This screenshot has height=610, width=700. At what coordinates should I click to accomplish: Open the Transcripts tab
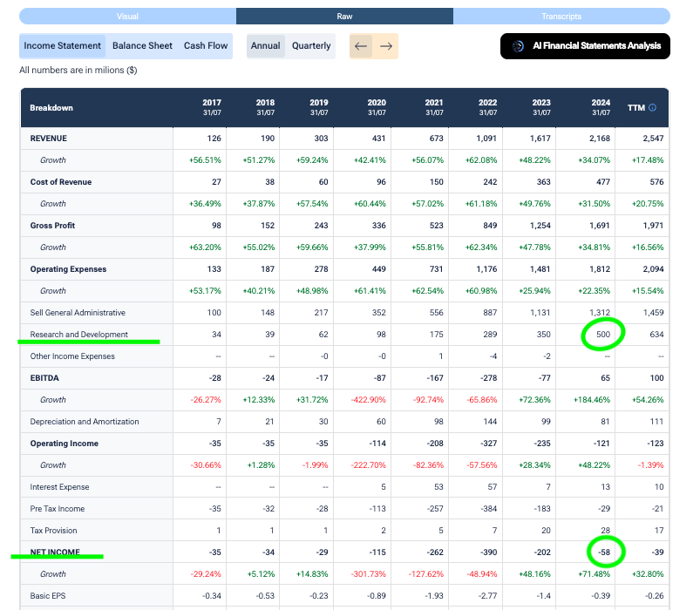pyautogui.click(x=561, y=16)
